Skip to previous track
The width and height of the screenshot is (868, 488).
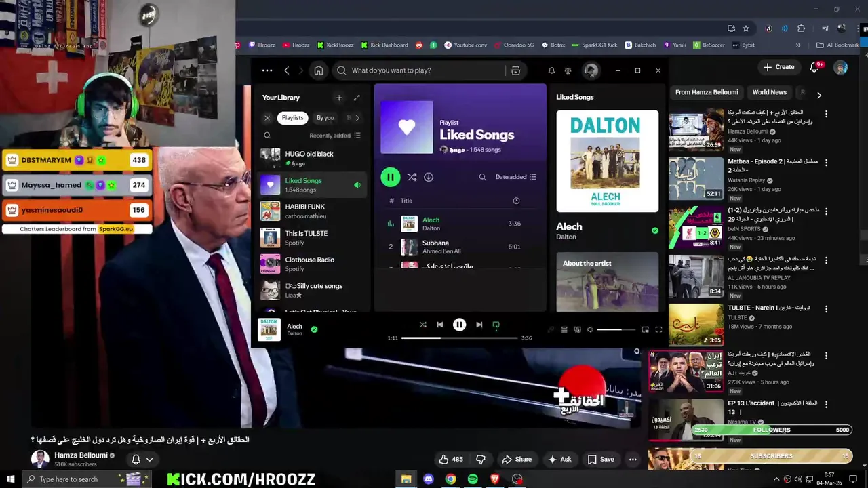click(x=440, y=325)
